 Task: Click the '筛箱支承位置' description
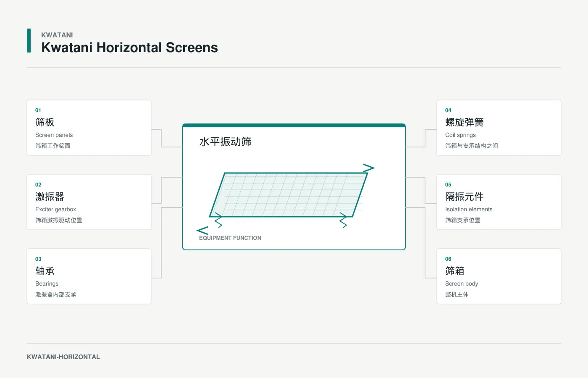[463, 220]
